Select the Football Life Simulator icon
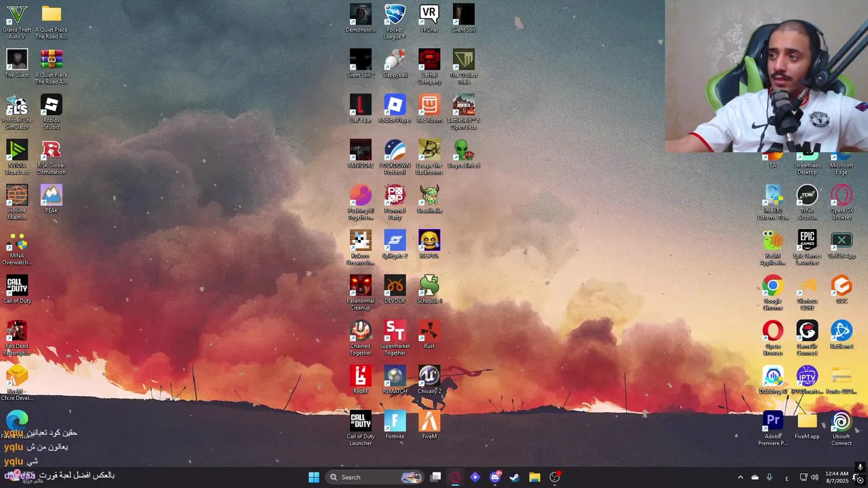Screen dimensions: 868x488 click(17, 113)
